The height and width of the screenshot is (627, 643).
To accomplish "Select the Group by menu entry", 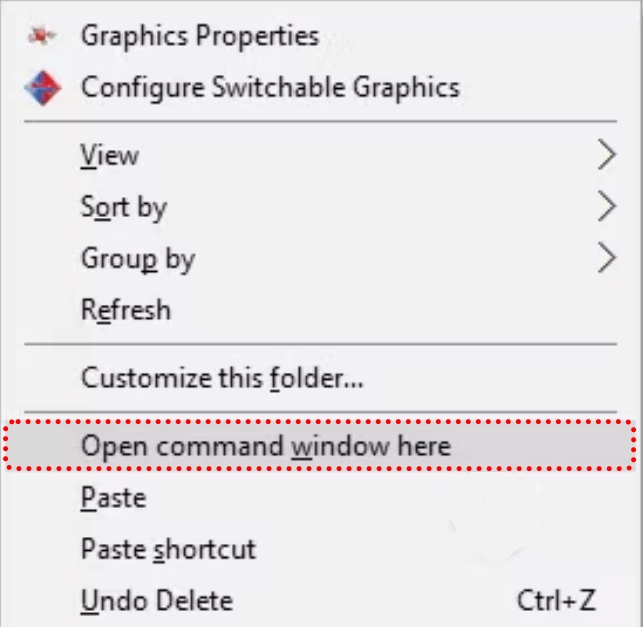I will [138, 259].
